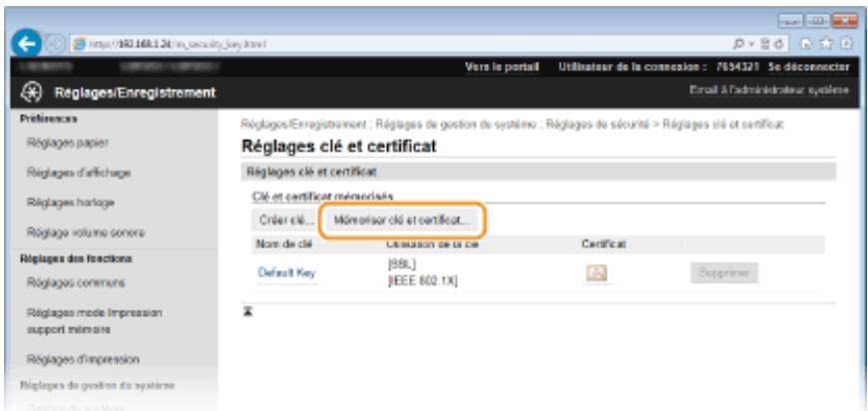Follow the Vers le portail link

click(502, 67)
